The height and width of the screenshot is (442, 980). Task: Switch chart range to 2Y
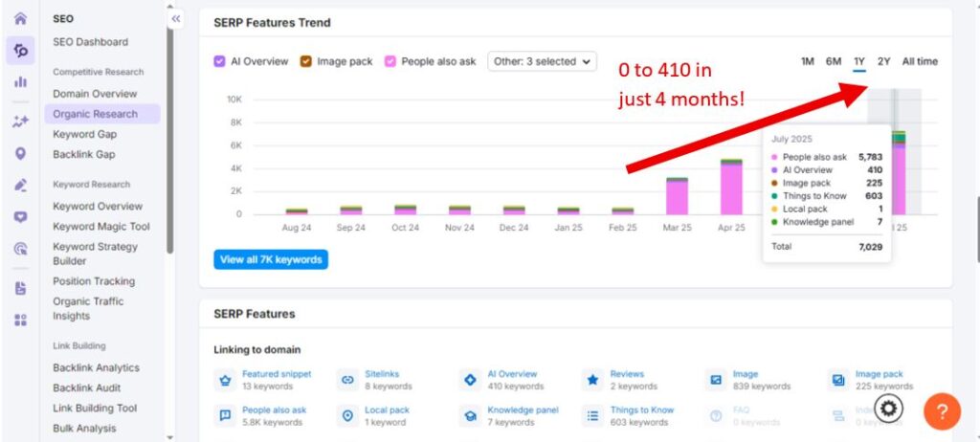pyautogui.click(x=883, y=61)
